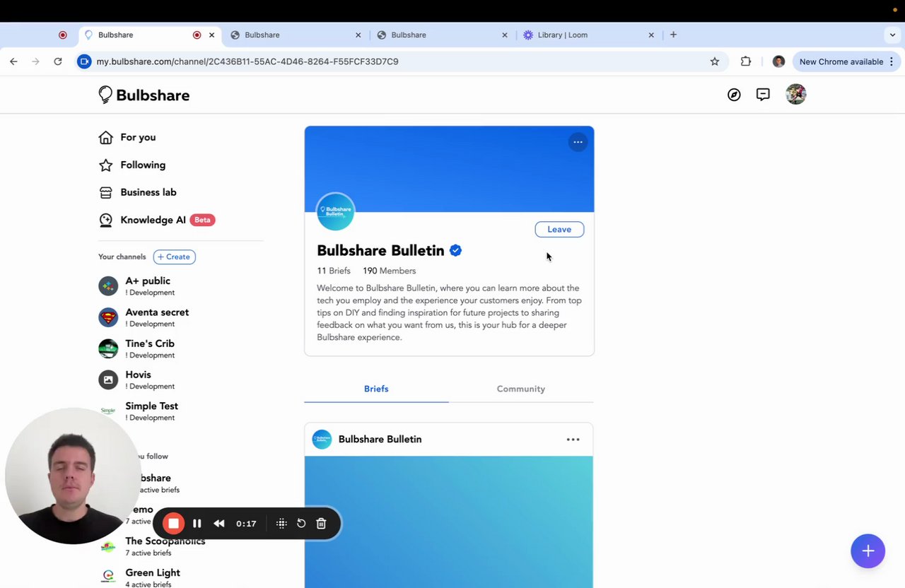905x588 pixels.
Task: Click the 11 Briefs count
Action: [x=334, y=271]
